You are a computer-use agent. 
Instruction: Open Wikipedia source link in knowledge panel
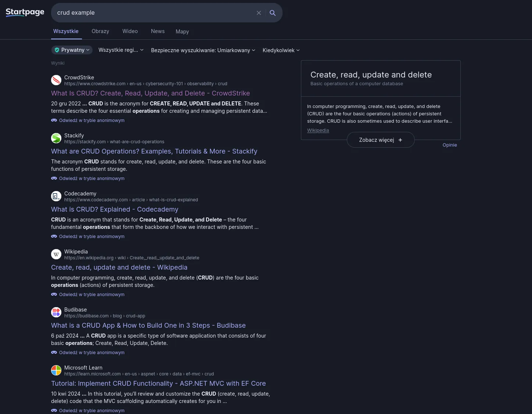pyautogui.click(x=318, y=130)
